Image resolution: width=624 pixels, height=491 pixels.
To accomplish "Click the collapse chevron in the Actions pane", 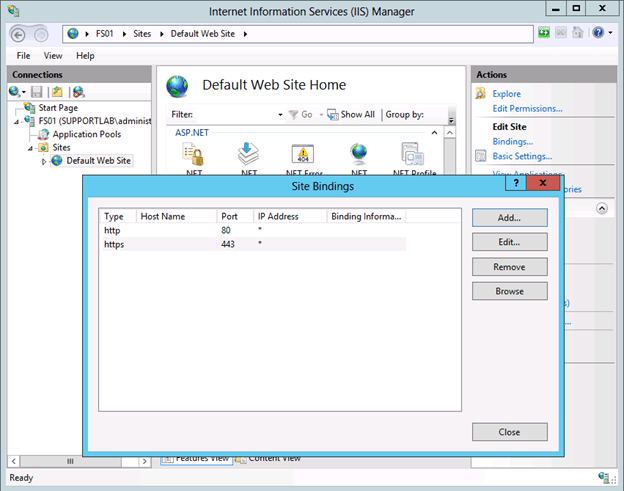I will [602, 208].
